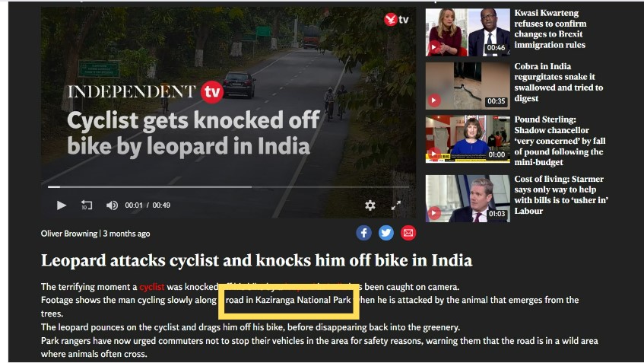The image size is (644, 363).
Task: Mute the video volume speaker icon
Action: (x=112, y=205)
